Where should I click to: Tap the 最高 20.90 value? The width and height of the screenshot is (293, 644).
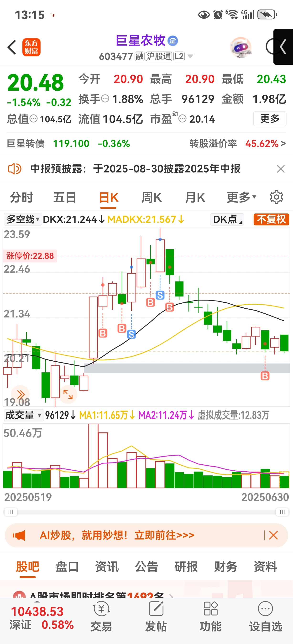click(200, 79)
